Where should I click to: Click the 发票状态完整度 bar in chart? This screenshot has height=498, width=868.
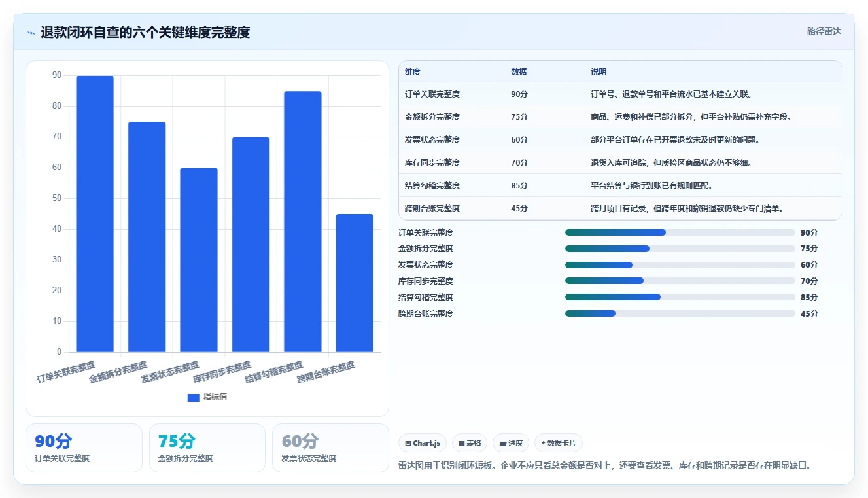[199, 260]
